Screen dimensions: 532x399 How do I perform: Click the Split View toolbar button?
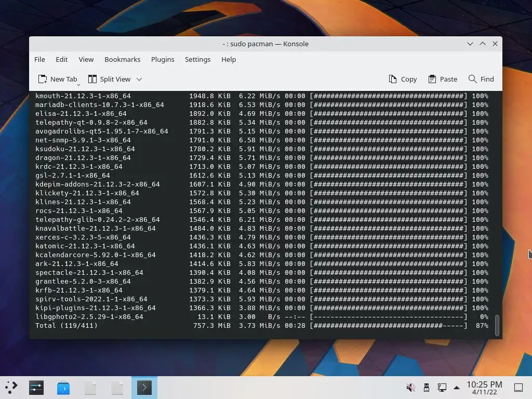click(109, 79)
